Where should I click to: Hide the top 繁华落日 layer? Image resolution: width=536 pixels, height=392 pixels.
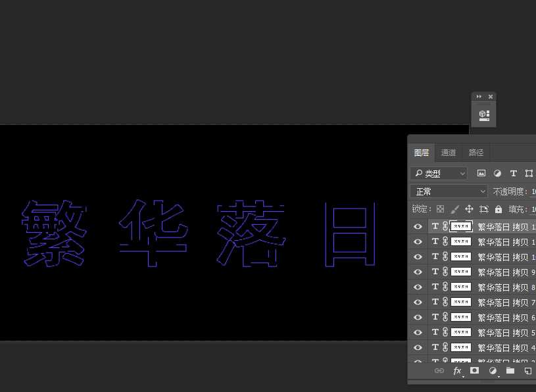(418, 226)
